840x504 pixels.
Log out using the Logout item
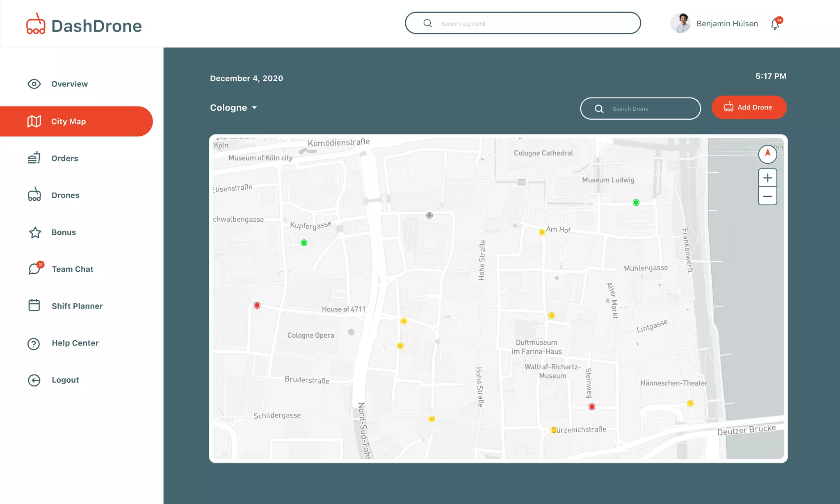pyautogui.click(x=65, y=380)
